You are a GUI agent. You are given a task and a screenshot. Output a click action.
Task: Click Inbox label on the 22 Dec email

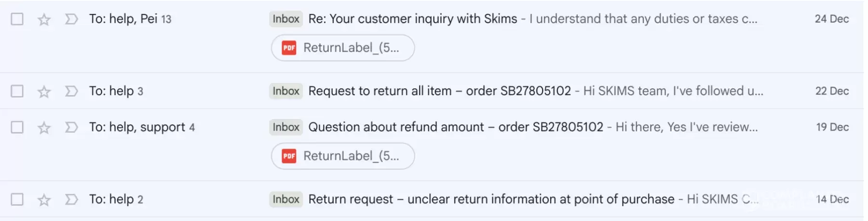coord(286,91)
